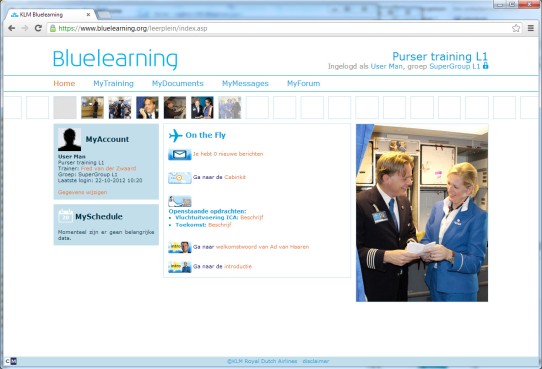The height and width of the screenshot is (369, 542).
Task: Click the Gegevens wijzigen link
Action: pos(83,192)
